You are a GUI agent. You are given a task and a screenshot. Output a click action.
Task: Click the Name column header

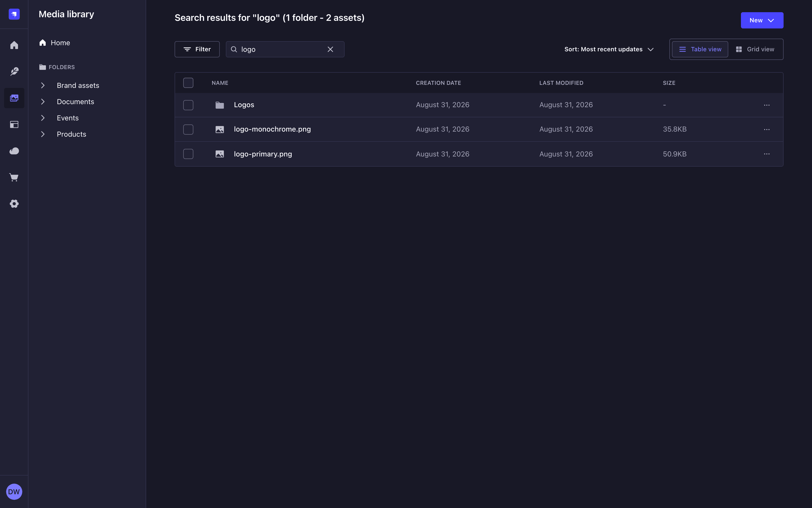tap(220, 83)
